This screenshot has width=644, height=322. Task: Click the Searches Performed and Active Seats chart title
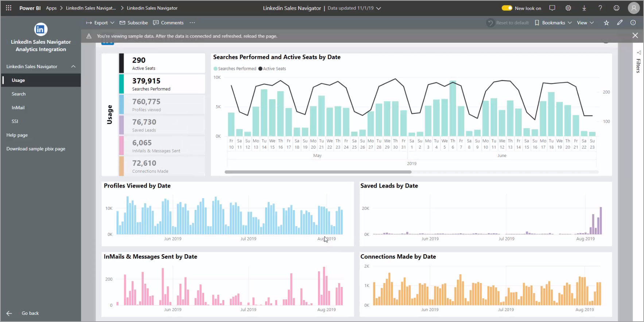pos(277,57)
